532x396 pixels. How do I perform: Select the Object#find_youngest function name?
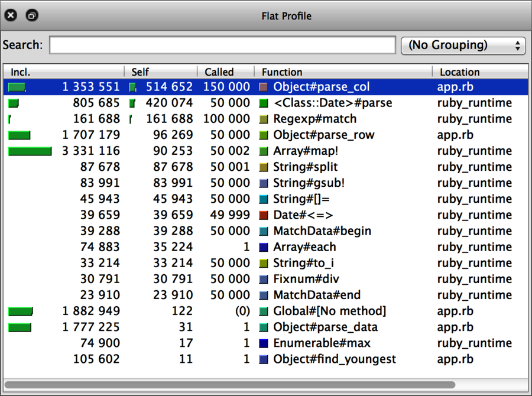335,359
